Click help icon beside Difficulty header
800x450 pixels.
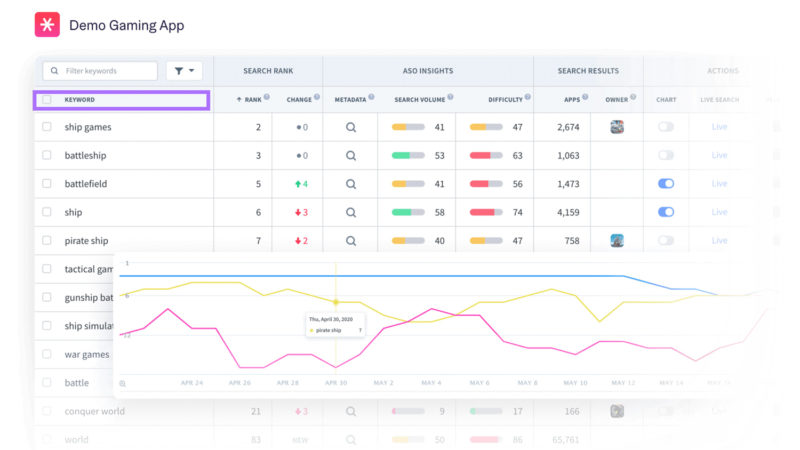pos(527,98)
